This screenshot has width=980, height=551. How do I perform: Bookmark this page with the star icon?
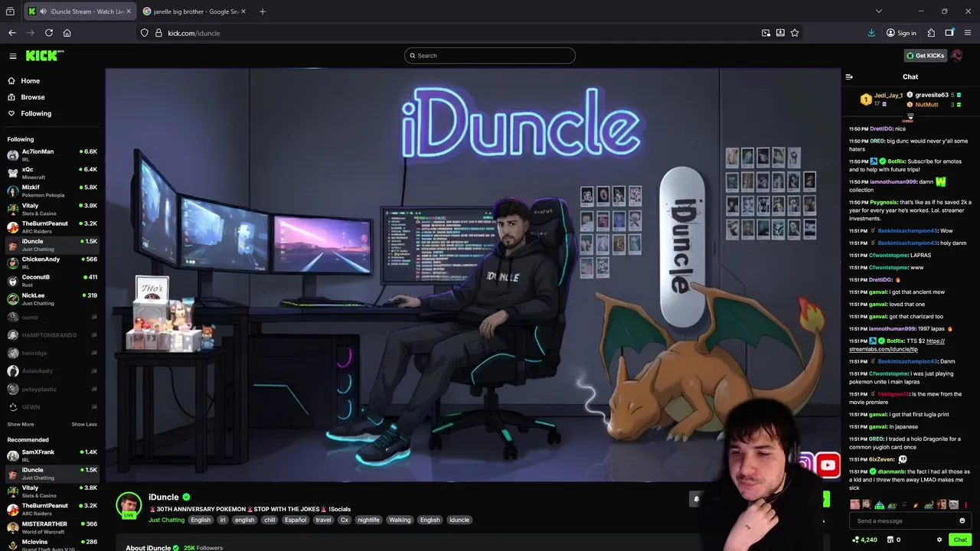coord(795,33)
